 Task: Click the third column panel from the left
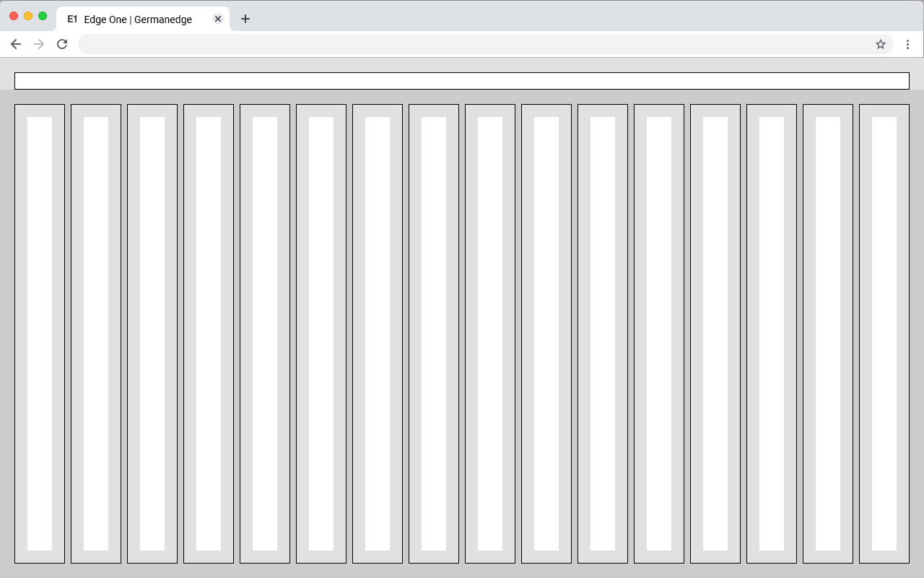(152, 333)
